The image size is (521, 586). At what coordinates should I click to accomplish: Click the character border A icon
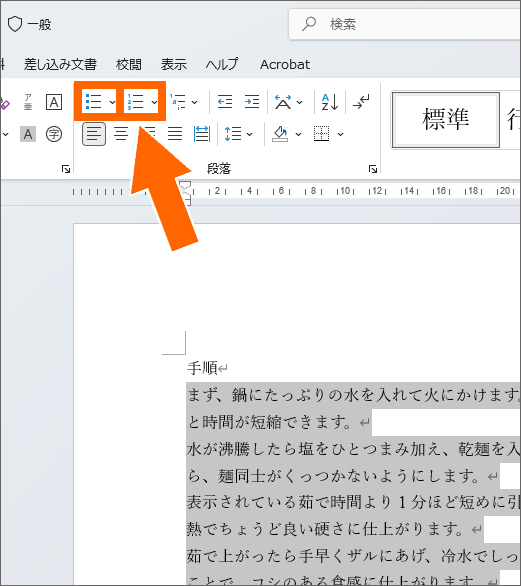pyautogui.click(x=54, y=102)
